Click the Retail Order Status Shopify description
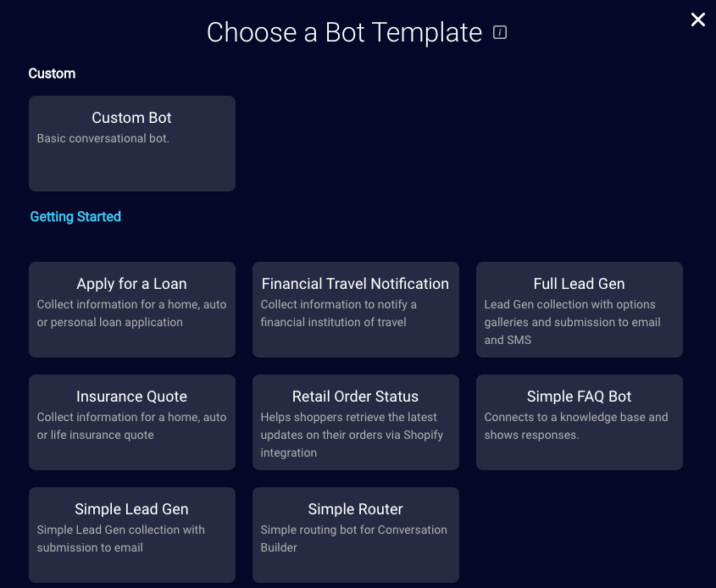This screenshot has height=588, width=716. tap(352, 435)
